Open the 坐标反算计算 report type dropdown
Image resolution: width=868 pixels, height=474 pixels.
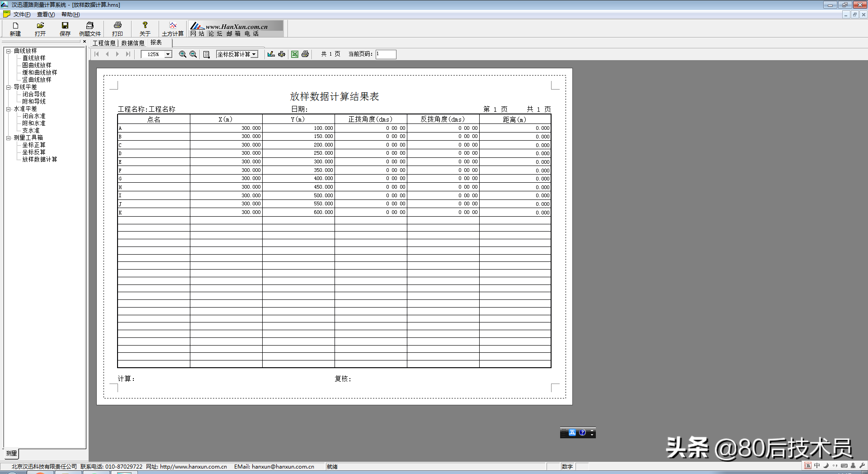click(x=254, y=54)
